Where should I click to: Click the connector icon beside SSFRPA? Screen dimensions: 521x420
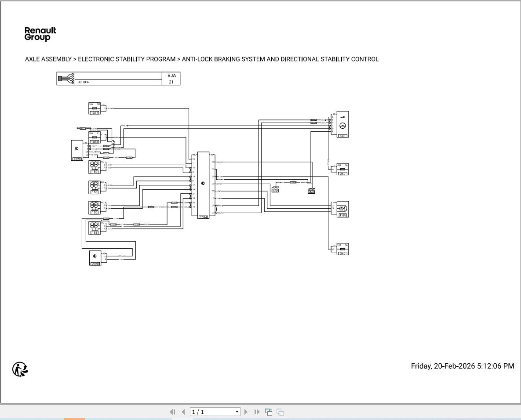coord(66,79)
